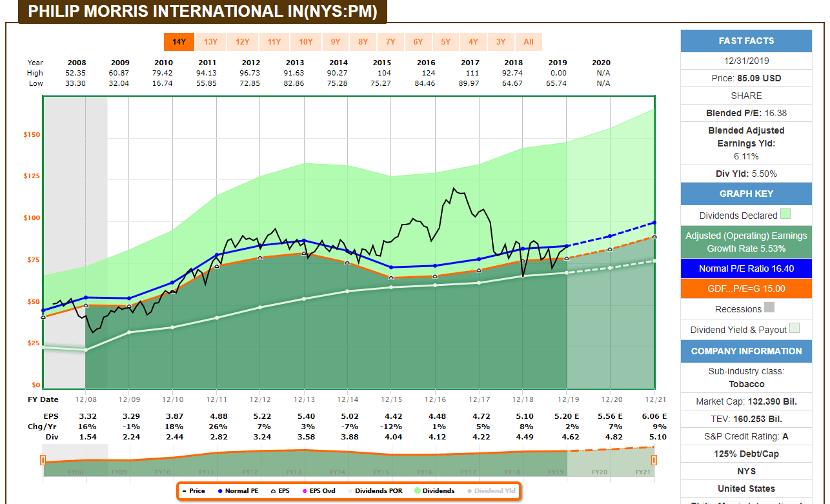Screen dimensions: 830x504
Task: Click the -12% Chg/Yr value
Action: 391,427
